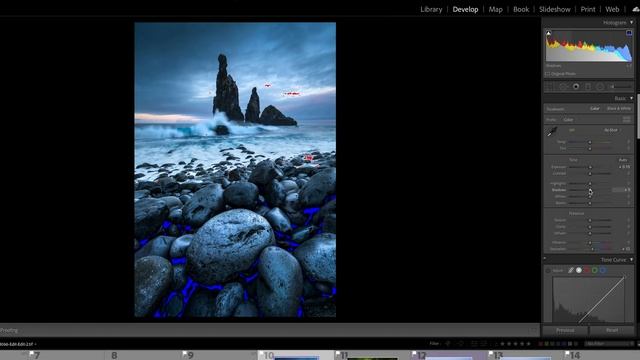Select the red channel curve

tap(587, 270)
